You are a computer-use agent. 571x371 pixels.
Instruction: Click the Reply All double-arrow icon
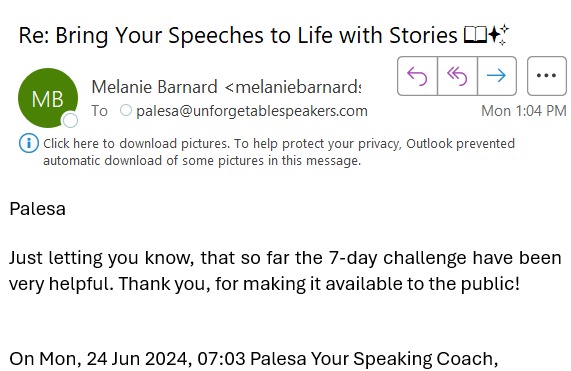click(x=457, y=76)
